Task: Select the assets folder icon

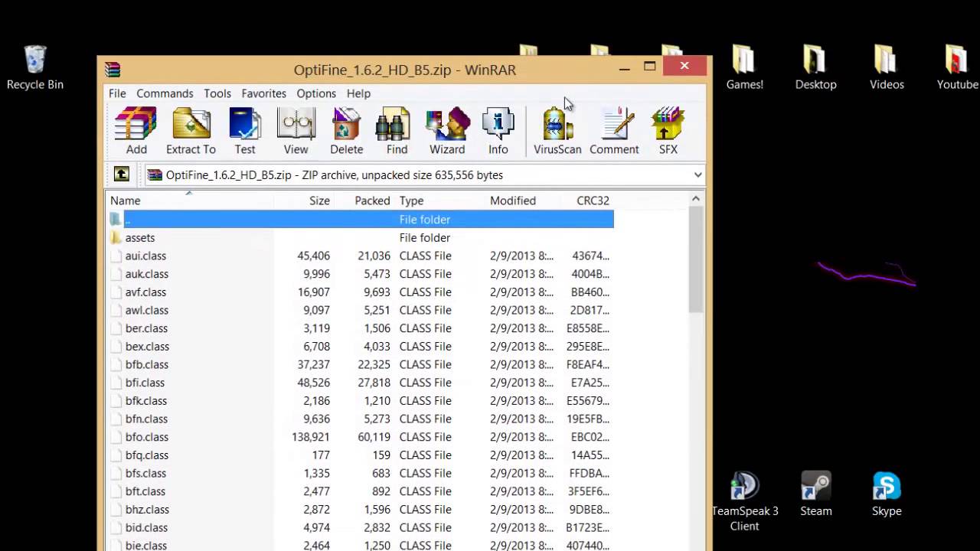Action: pos(116,237)
